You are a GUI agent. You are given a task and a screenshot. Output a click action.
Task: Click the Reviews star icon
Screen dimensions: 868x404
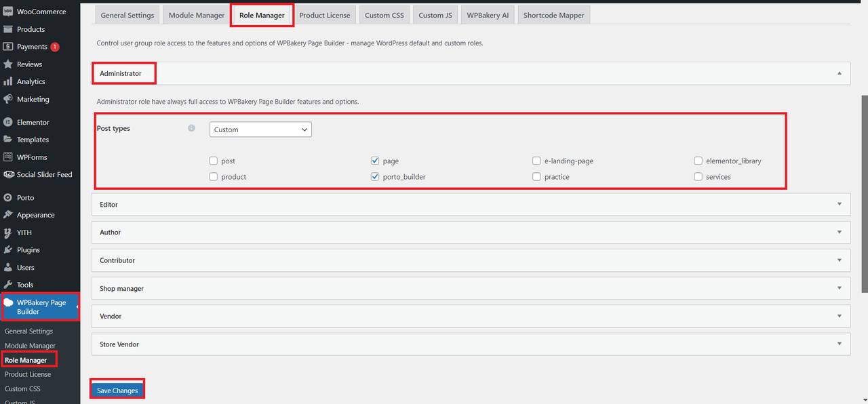point(8,64)
